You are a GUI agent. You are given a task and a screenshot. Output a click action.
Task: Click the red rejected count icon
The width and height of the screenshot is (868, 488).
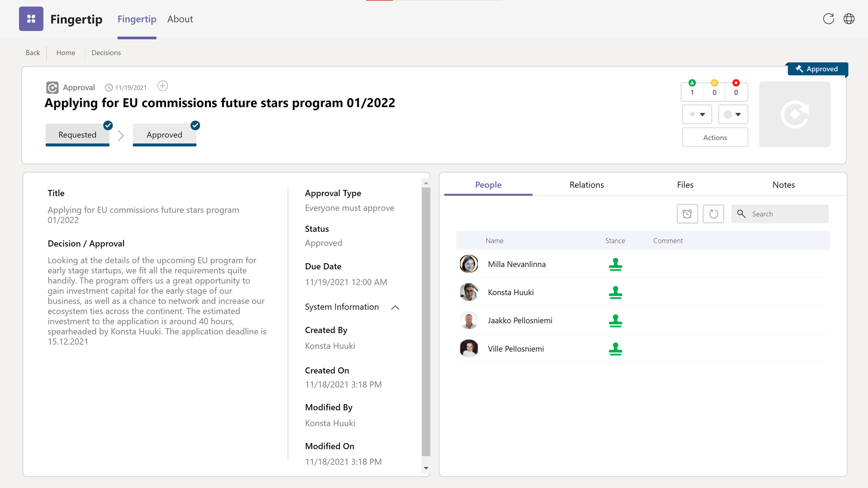(736, 83)
